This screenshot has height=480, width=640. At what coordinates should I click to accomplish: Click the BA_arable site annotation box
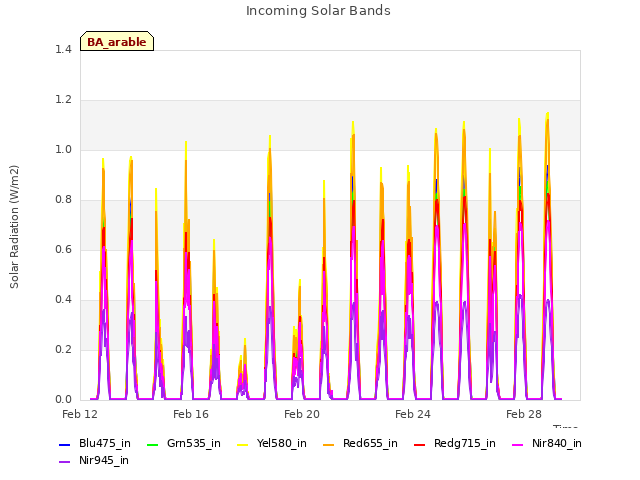click(x=117, y=41)
